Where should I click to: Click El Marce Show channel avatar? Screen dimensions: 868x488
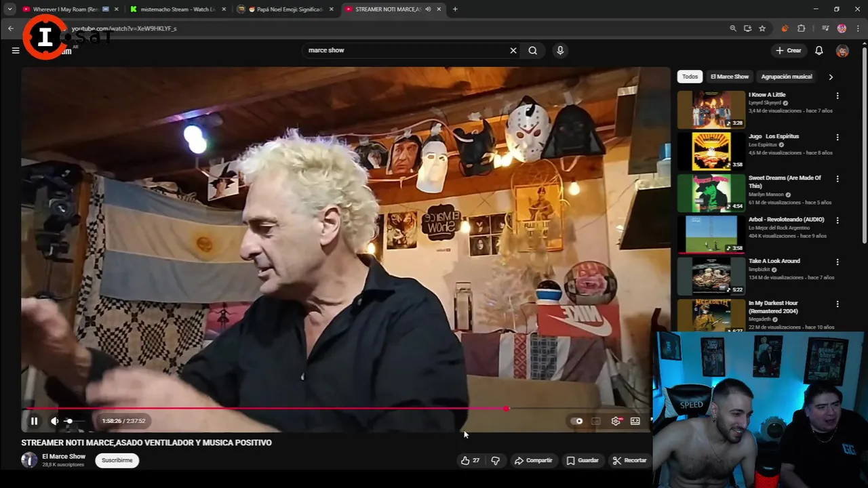29,460
